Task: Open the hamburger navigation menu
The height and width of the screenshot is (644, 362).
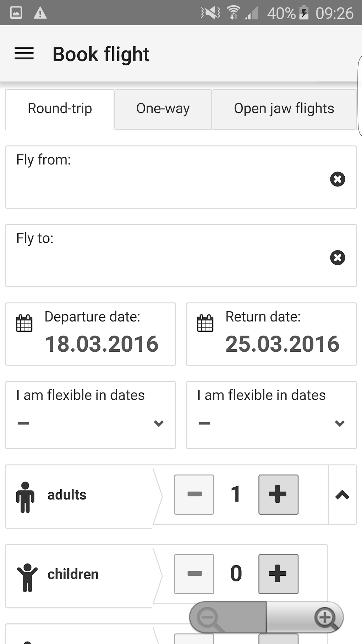Action: point(24,54)
